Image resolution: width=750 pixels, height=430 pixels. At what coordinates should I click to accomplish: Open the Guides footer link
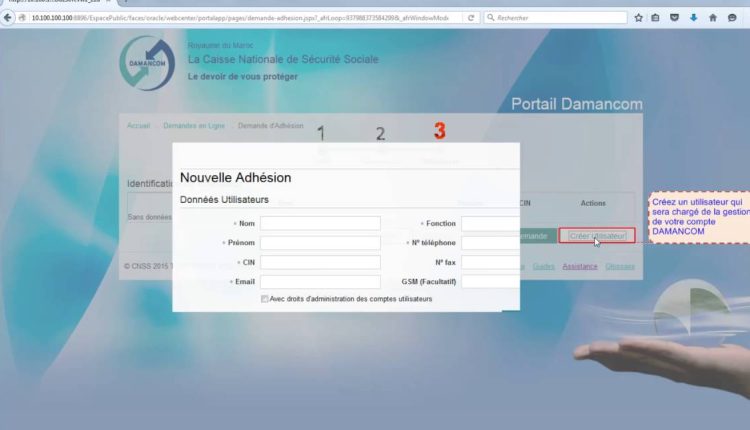coord(543,266)
